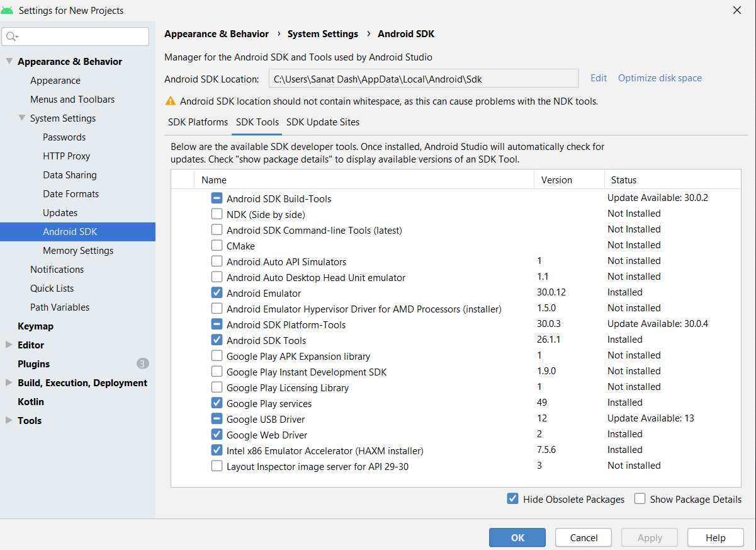Expand the Tools section arrow
756x550 pixels.
[x=9, y=420]
